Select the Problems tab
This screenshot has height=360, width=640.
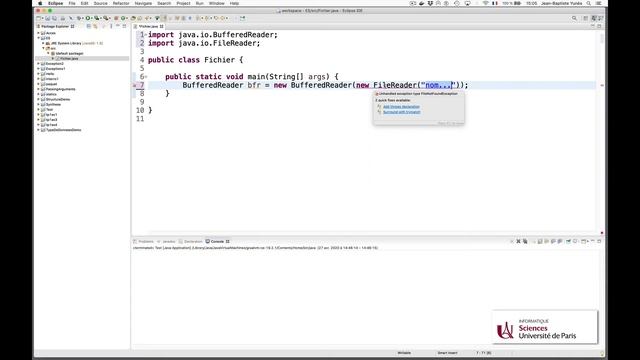(144, 242)
